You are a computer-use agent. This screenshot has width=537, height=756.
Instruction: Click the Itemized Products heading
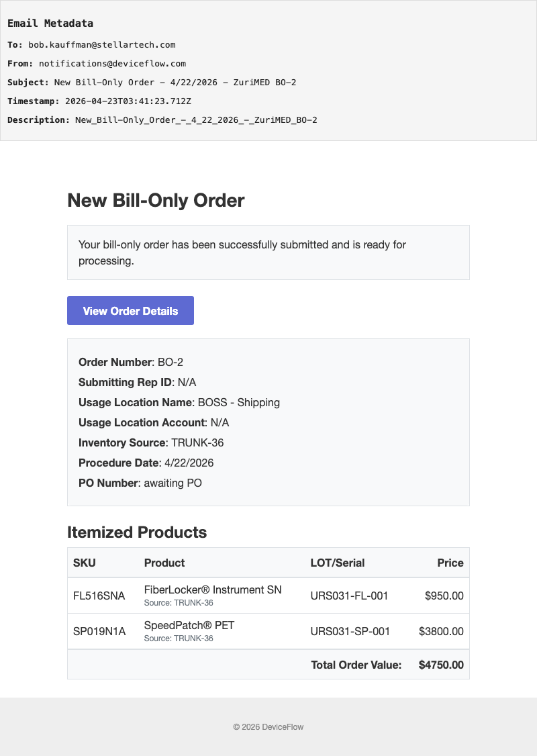tap(137, 532)
